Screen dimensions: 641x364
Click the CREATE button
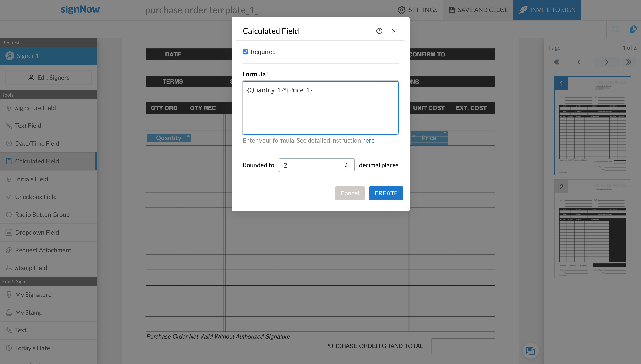386,193
